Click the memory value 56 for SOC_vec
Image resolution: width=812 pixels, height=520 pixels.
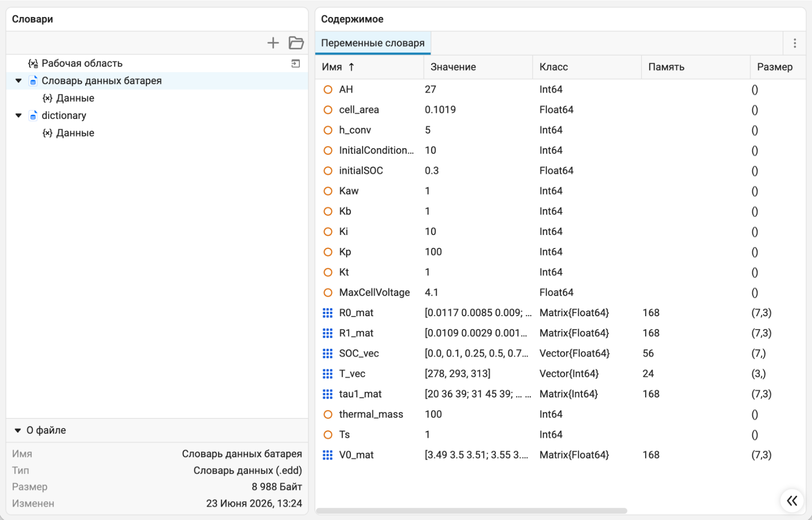click(648, 353)
